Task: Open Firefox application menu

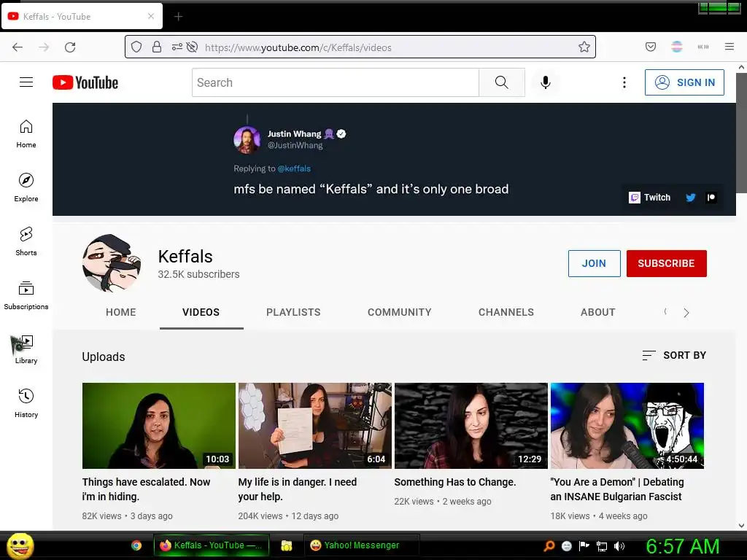Action: tap(729, 47)
